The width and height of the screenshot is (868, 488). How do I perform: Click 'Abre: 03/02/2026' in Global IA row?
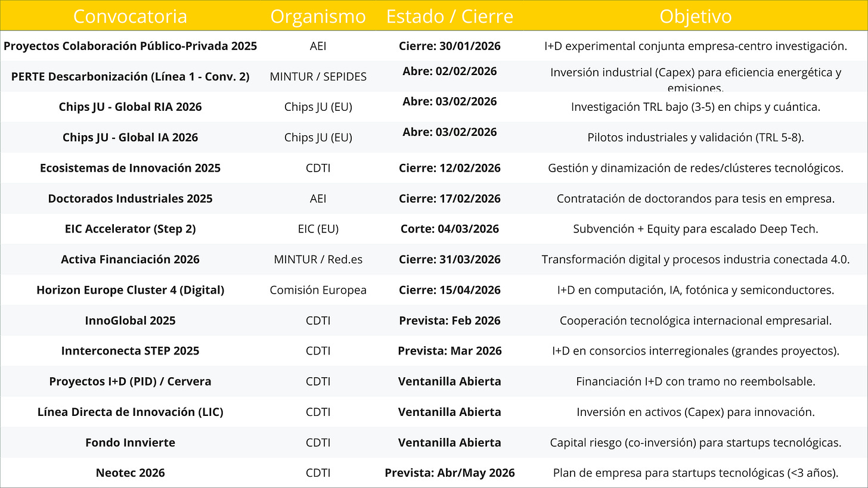[x=449, y=132]
